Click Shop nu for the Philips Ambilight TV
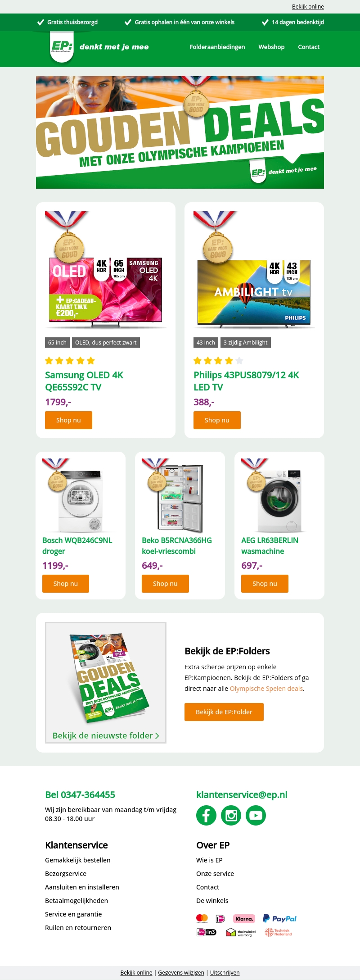Viewport: 360px width, 980px height. point(217,420)
